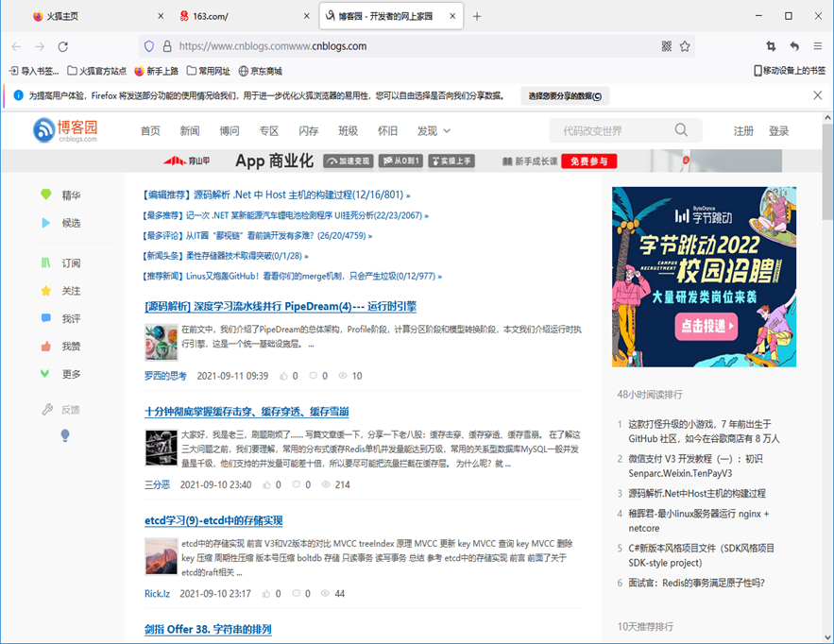Open the 常用网址 bookmark folder
This screenshot has width=834, height=644.
coord(209,71)
